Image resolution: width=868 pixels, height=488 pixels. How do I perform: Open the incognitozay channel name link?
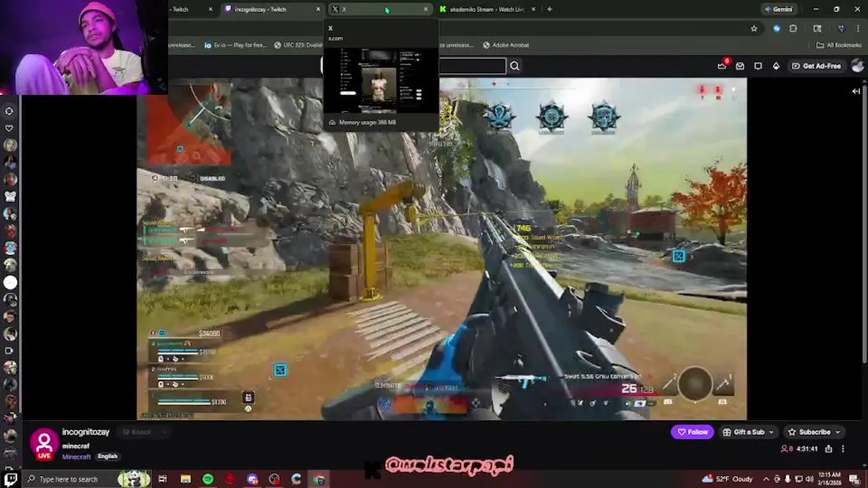coord(85,432)
